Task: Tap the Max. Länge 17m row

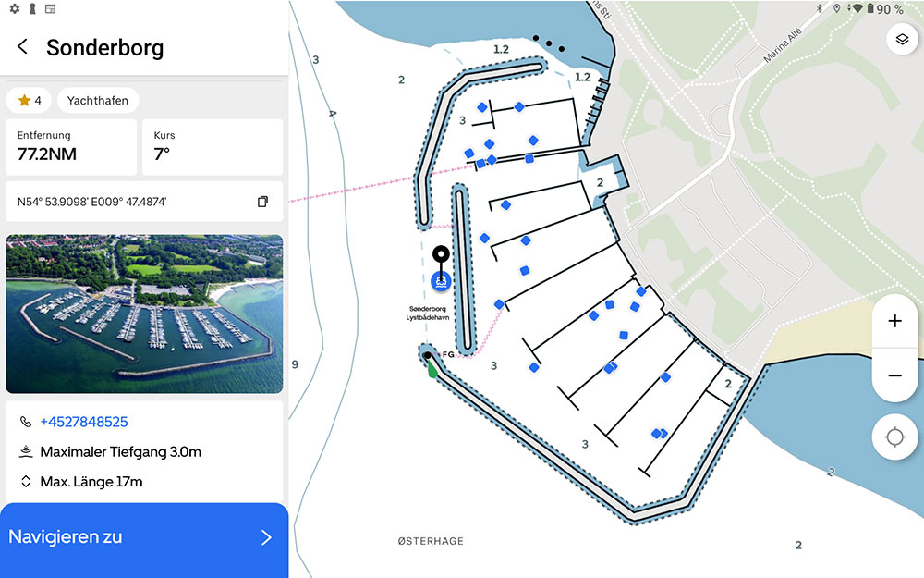Action: point(91,482)
